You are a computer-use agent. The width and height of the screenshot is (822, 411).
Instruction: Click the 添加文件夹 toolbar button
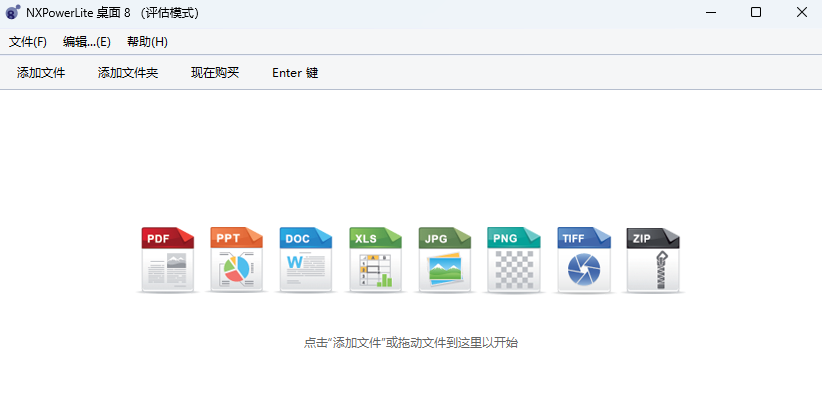(128, 73)
